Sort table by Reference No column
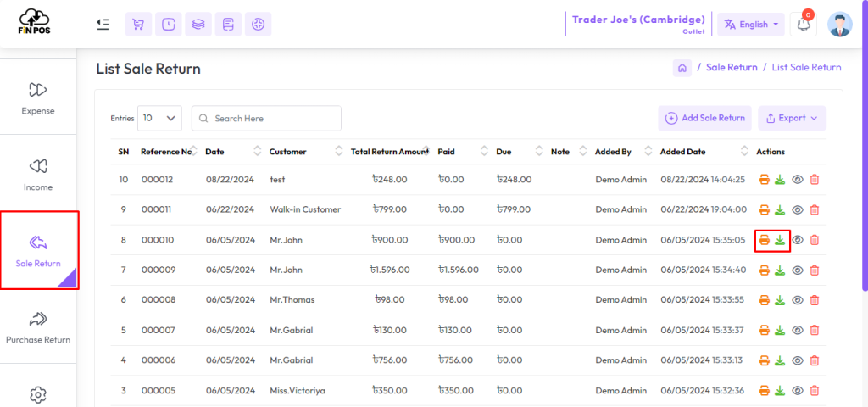This screenshot has width=868, height=407. coord(194,151)
